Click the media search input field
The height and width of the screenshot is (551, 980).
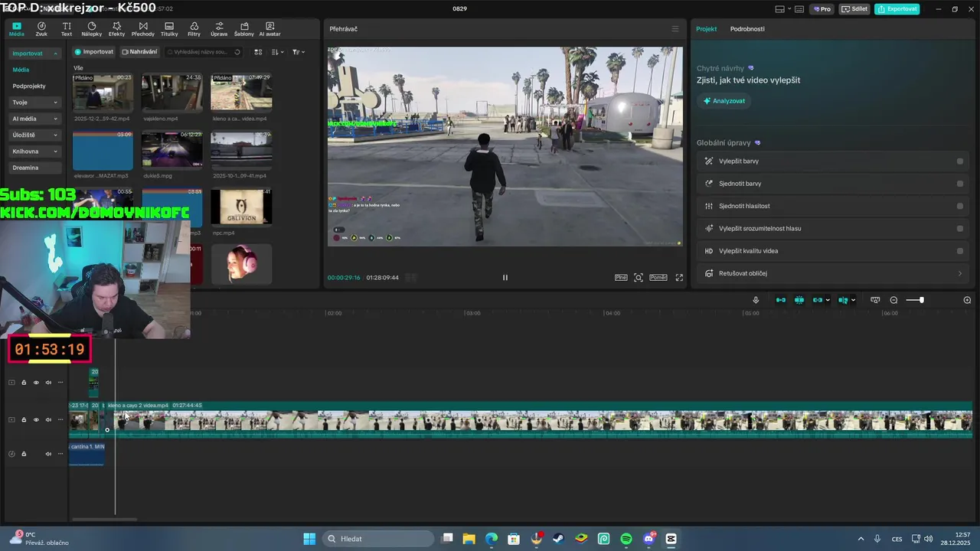204,52
